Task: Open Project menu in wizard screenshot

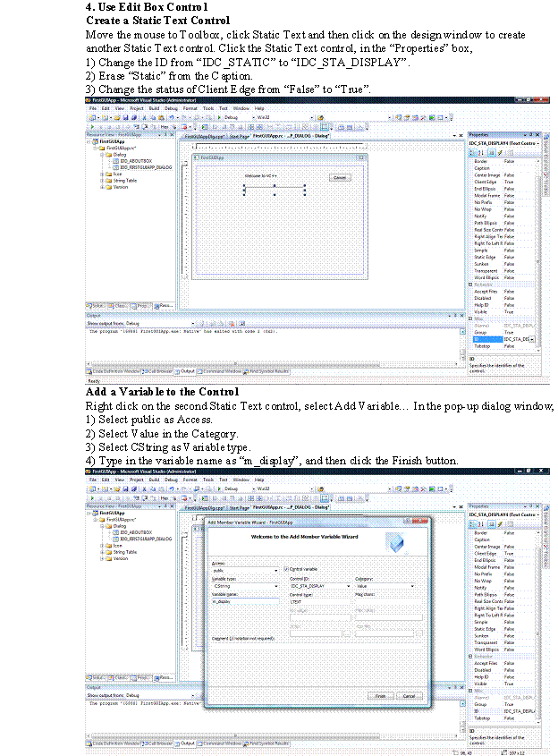Action: (x=136, y=480)
